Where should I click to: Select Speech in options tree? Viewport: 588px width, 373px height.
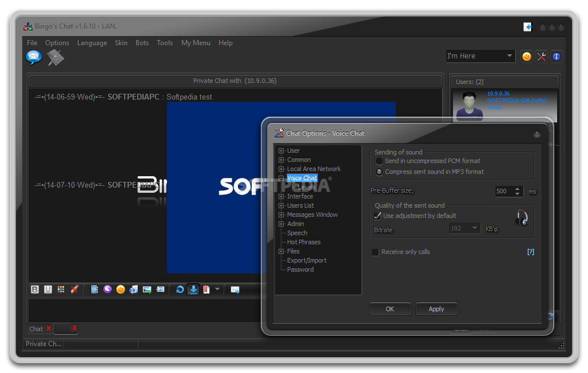pos(297,233)
